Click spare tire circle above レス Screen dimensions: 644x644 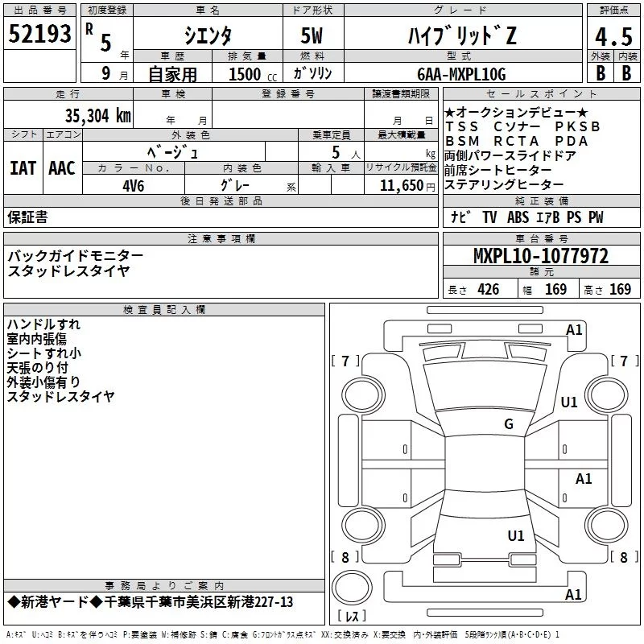[x=352, y=587]
